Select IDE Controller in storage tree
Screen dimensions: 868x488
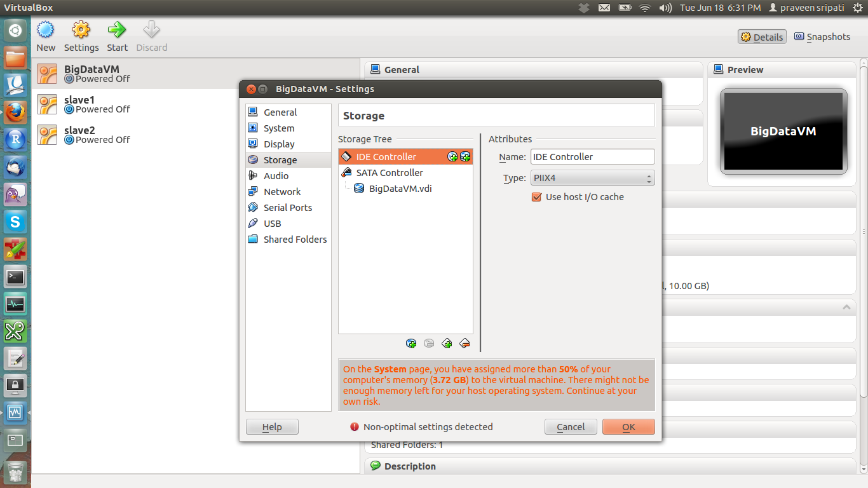[405, 157]
